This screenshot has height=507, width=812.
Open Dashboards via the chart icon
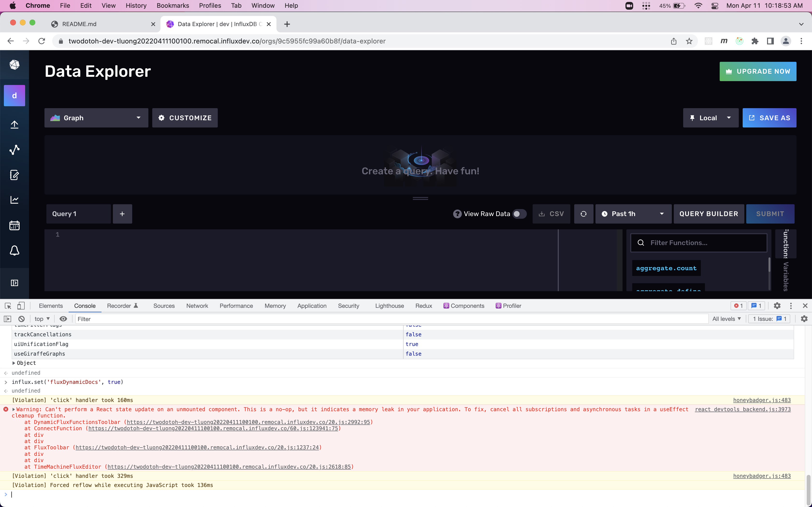pyautogui.click(x=14, y=199)
